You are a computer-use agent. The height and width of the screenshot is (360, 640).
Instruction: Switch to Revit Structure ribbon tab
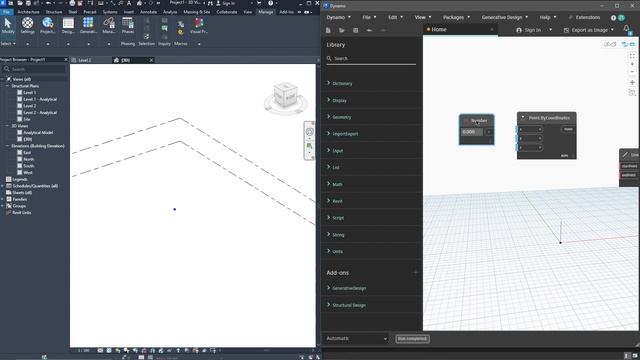[54, 12]
